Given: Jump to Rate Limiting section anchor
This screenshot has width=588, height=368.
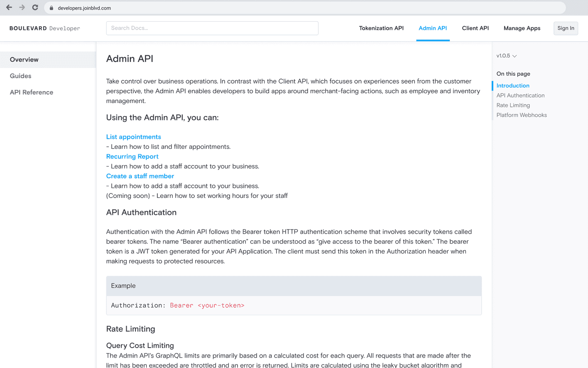Looking at the screenshot, I should (x=513, y=105).
